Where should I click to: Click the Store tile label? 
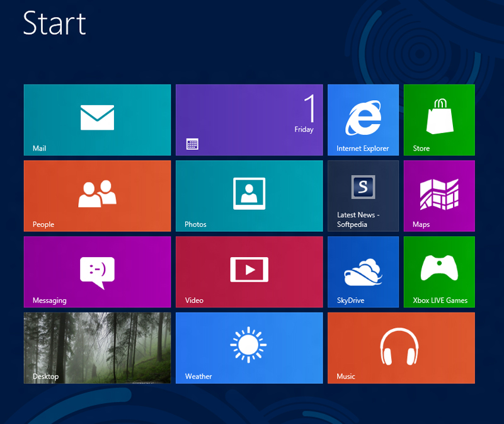tap(421, 148)
